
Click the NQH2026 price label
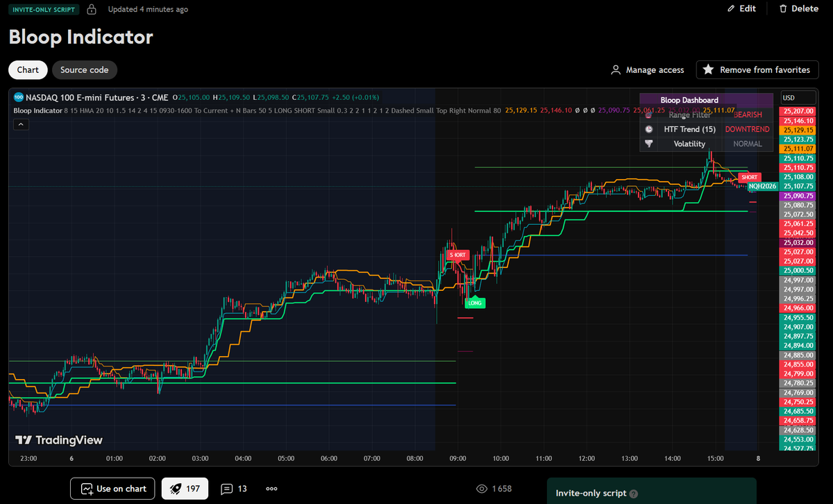point(764,186)
